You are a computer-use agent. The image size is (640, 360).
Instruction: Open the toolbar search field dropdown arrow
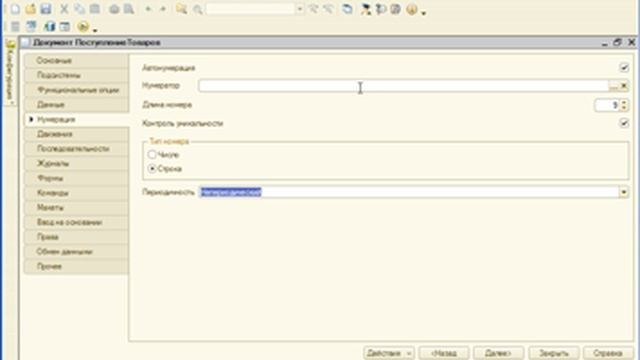click(300, 9)
